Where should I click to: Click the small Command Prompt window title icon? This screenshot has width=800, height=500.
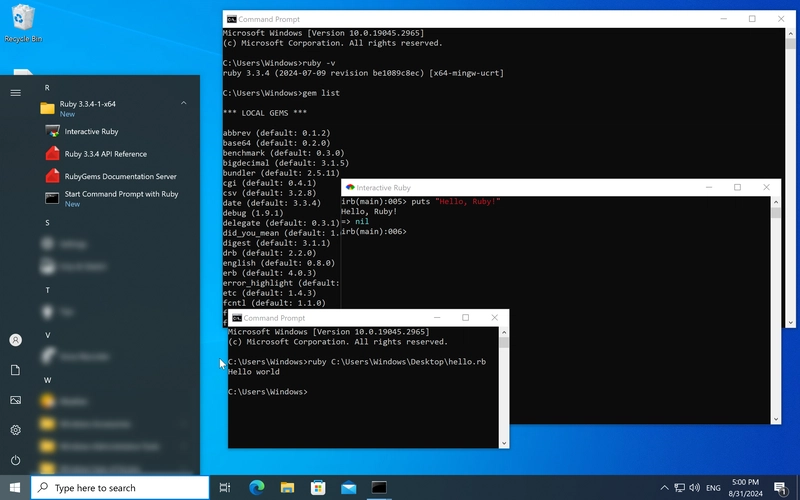tap(237, 318)
